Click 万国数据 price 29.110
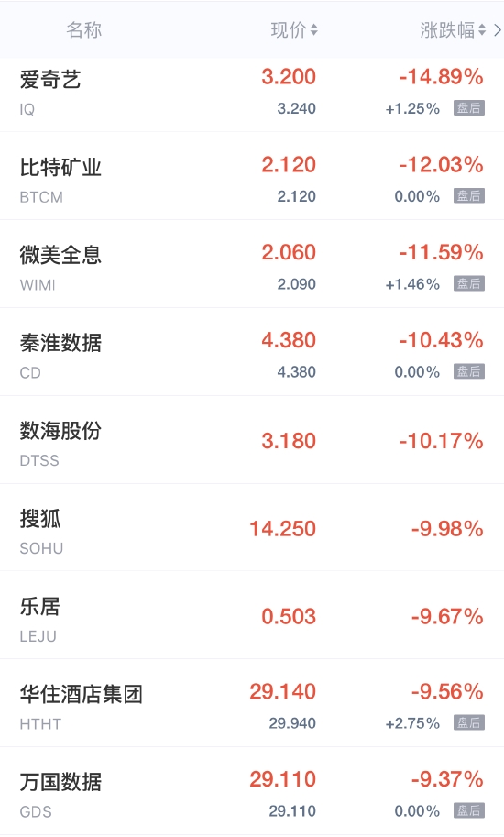The height and width of the screenshot is (837, 504). click(282, 779)
